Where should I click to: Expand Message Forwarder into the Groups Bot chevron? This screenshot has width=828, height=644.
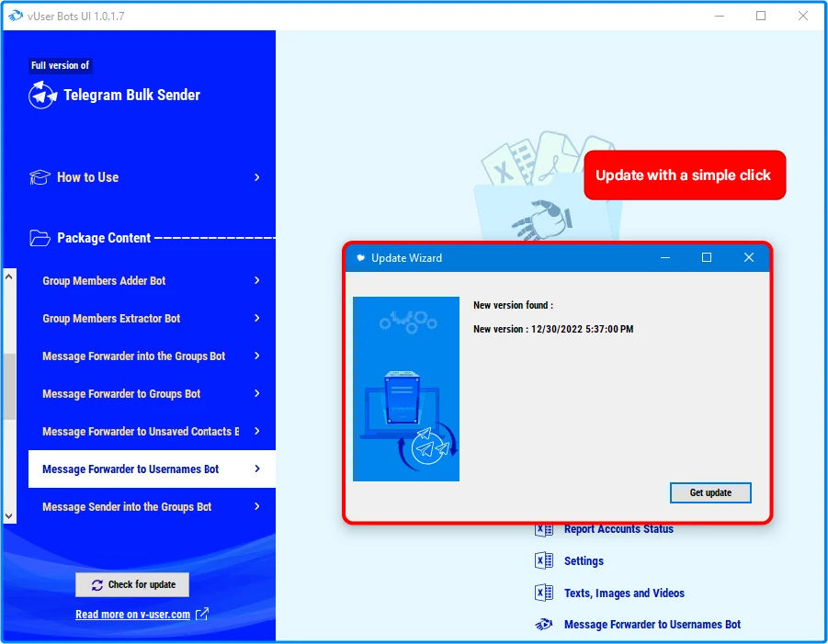pyautogui.click(x=257, y=356)
